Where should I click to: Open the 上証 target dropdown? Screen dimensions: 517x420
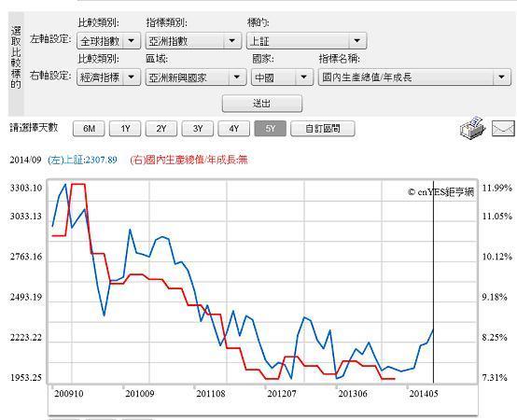(306, 41)
